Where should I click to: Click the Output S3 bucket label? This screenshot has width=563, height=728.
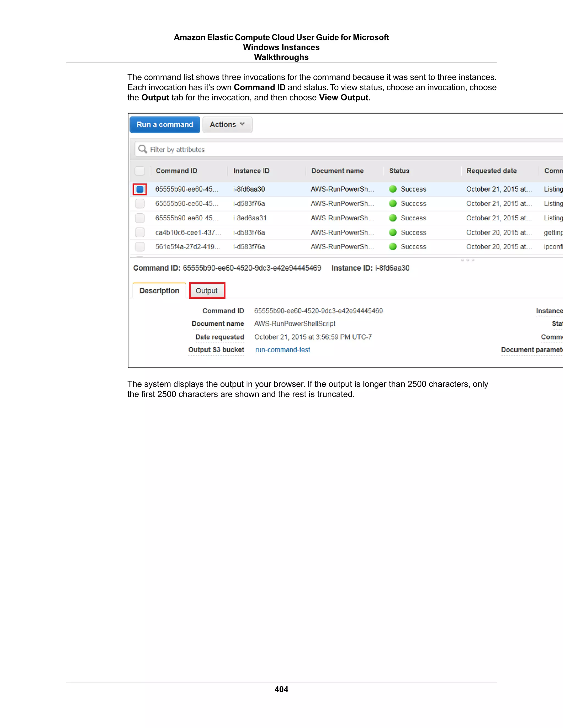click(x=216, y=350)
